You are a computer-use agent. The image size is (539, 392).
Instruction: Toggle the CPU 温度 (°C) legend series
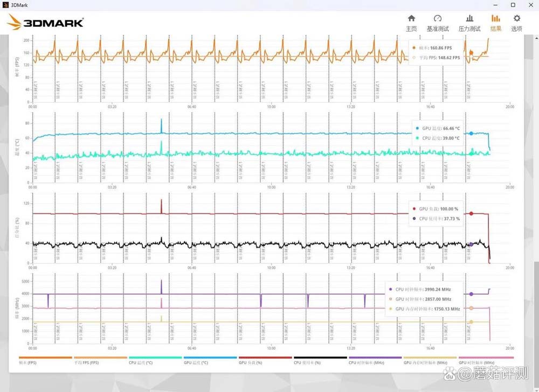tap(155, 360)
